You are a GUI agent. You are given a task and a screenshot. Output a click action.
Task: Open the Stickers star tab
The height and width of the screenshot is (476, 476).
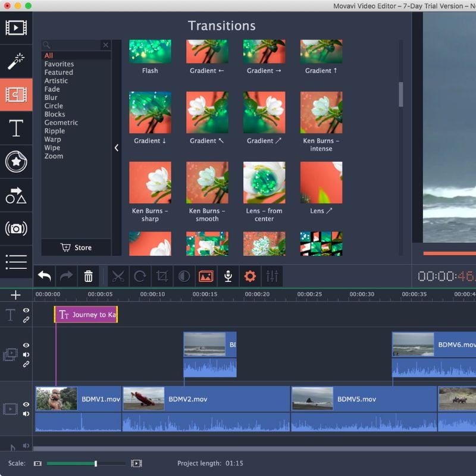click(16, 161)
